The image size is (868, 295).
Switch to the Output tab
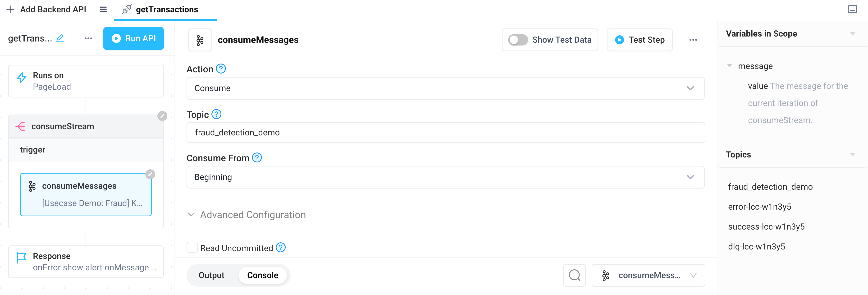[x=211, y=275]
